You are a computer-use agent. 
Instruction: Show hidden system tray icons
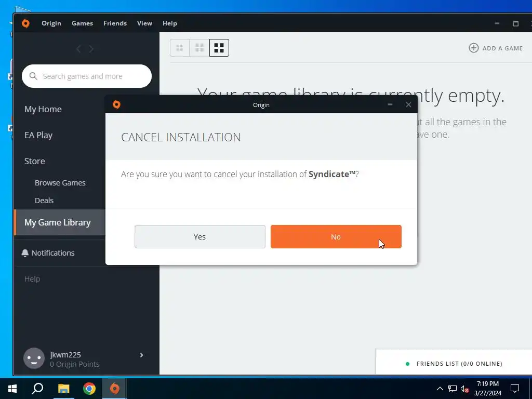(x=440, y=389)
